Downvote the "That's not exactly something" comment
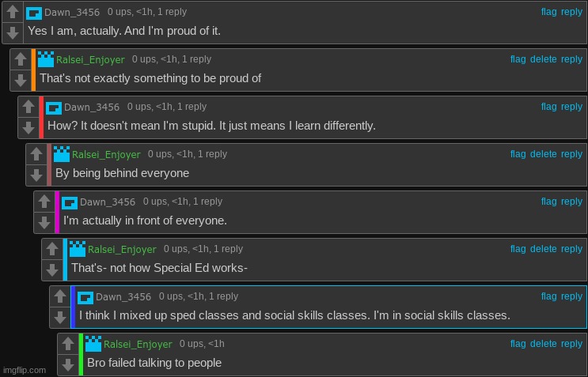 [x=21, y=80]
